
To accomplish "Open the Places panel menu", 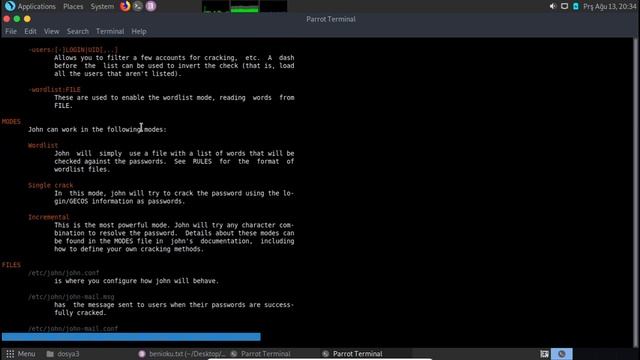I will click(73, 7).
